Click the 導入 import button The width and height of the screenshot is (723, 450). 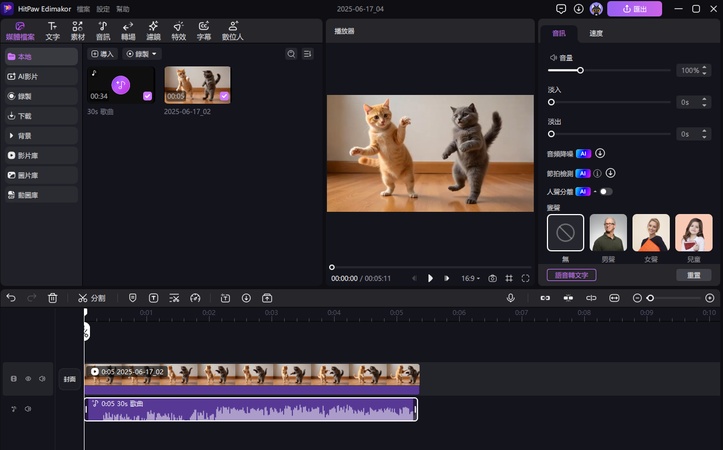coord(102,54)
